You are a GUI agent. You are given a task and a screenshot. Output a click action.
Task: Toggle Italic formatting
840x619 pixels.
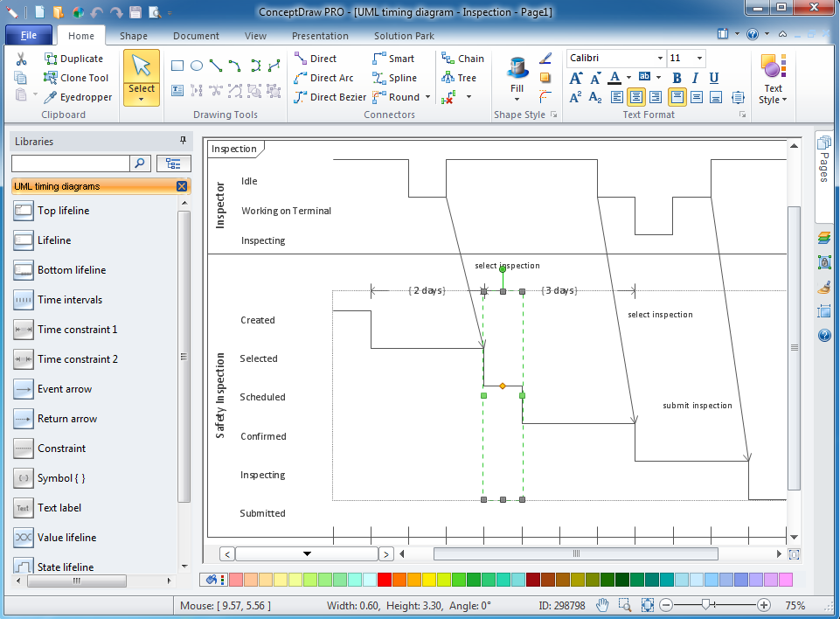point(695,78)
